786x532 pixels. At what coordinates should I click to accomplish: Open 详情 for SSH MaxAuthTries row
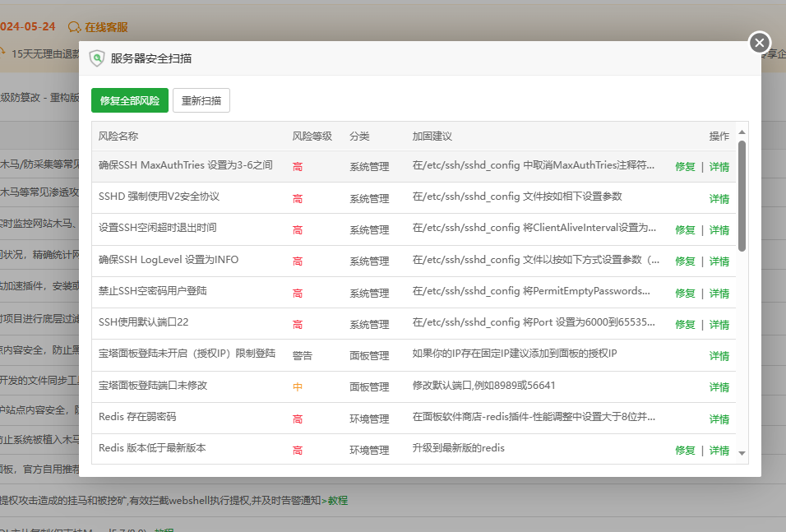click(719, 167)
